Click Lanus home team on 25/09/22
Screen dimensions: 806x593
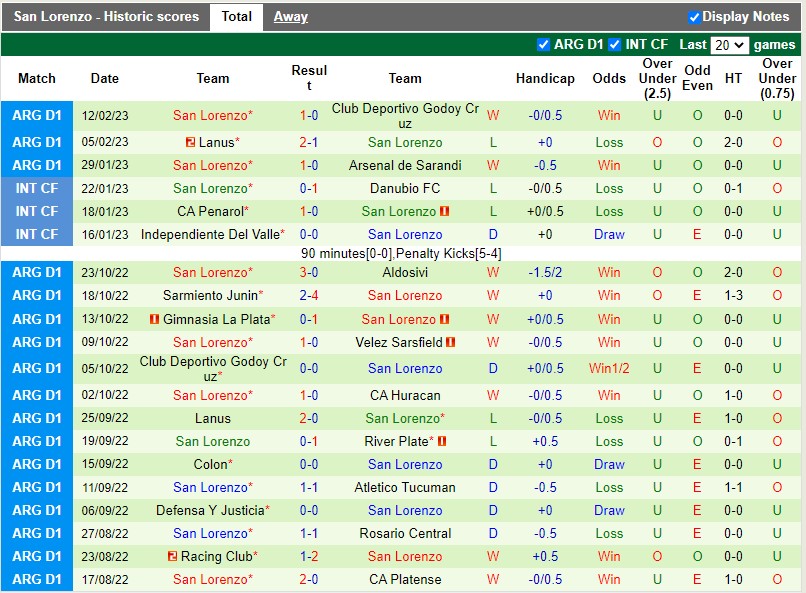point(213,418)
